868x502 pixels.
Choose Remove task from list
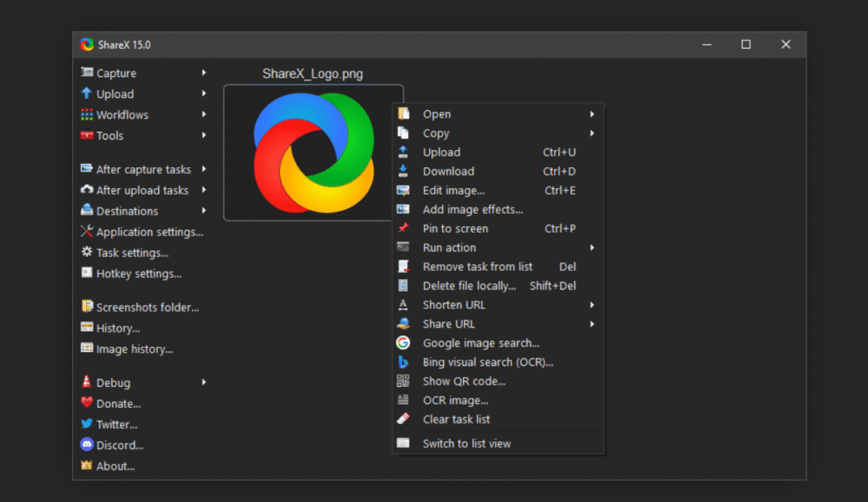coord(477,267)
